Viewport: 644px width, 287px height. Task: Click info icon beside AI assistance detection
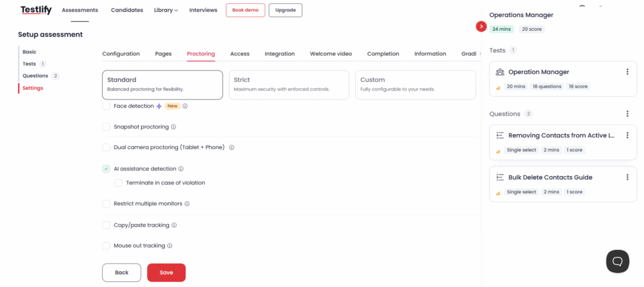181,169
